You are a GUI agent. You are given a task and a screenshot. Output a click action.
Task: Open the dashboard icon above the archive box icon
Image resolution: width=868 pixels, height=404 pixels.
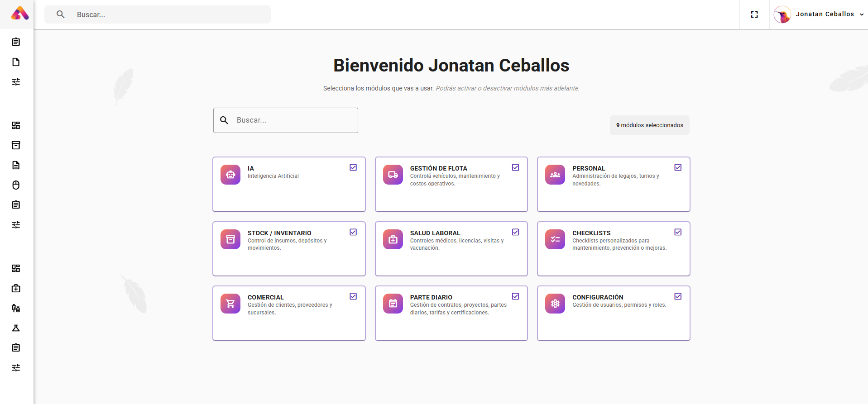click(x=16, y=125)
